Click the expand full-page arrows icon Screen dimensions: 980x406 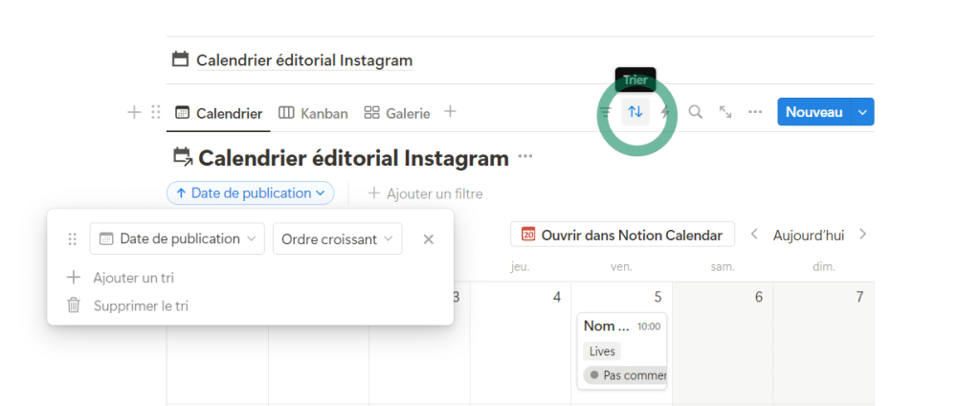click(x=725, y=112)
